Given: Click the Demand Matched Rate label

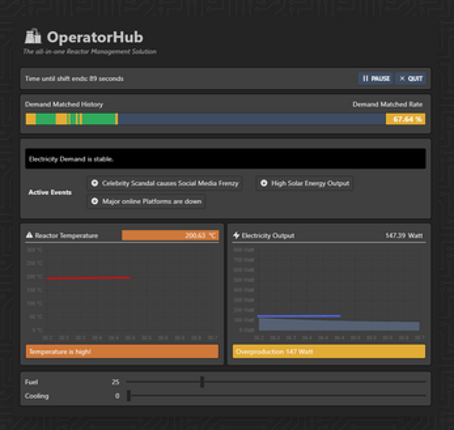Looking at the screenshot, I should (388, 105).
